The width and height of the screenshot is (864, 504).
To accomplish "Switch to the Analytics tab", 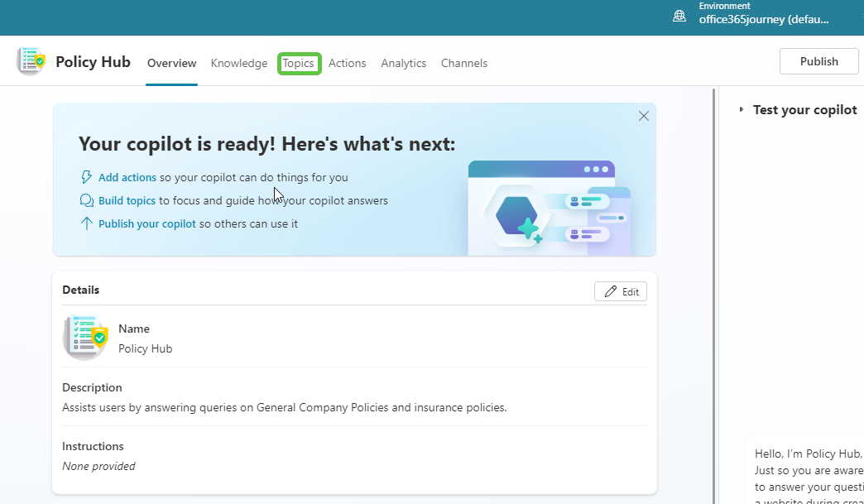I will 403,63.
